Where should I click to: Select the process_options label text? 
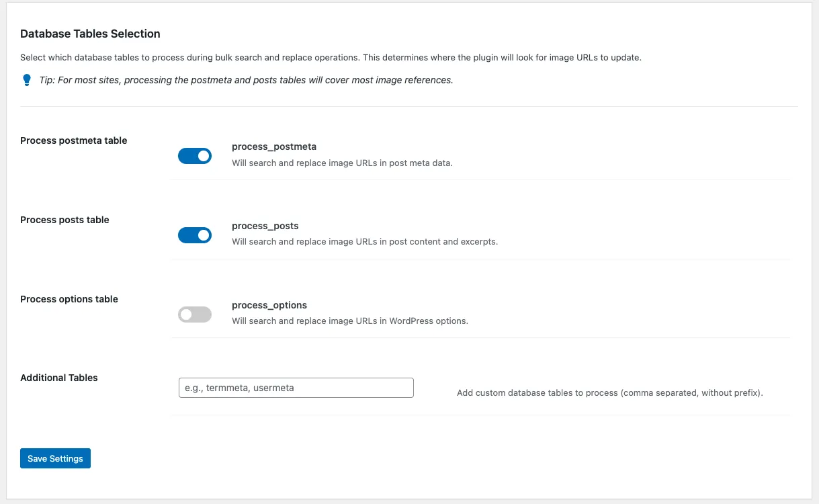click(269, 305)
